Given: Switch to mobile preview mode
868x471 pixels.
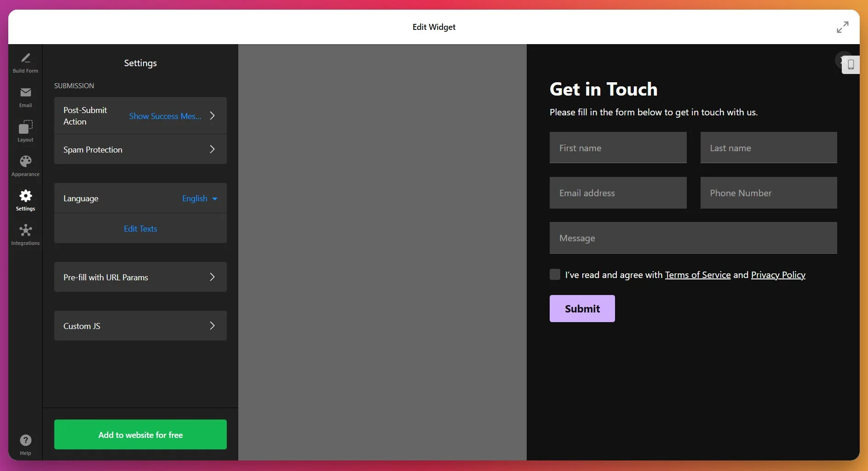Looking at the screenshot, I should point(851,64).
